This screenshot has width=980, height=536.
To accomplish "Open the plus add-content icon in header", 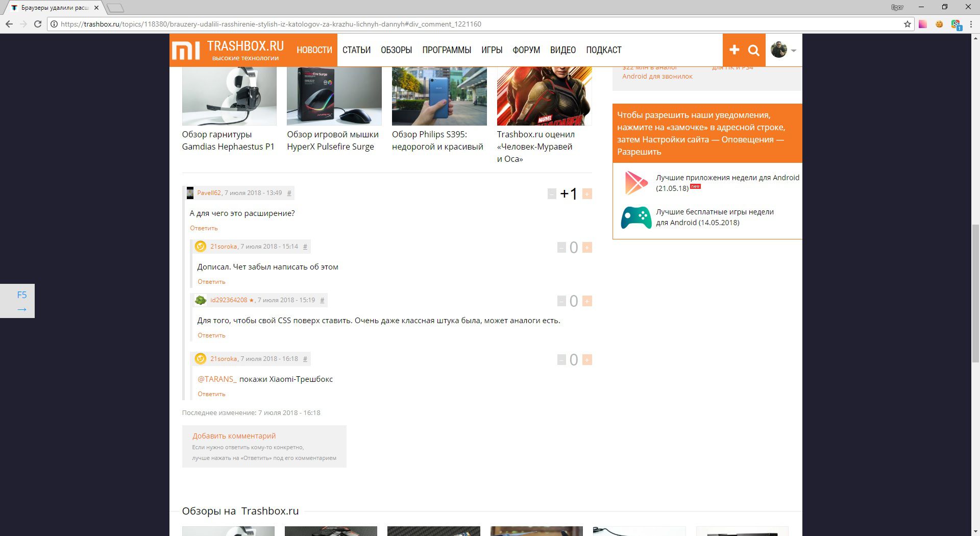I will click(x=734, y=50).
